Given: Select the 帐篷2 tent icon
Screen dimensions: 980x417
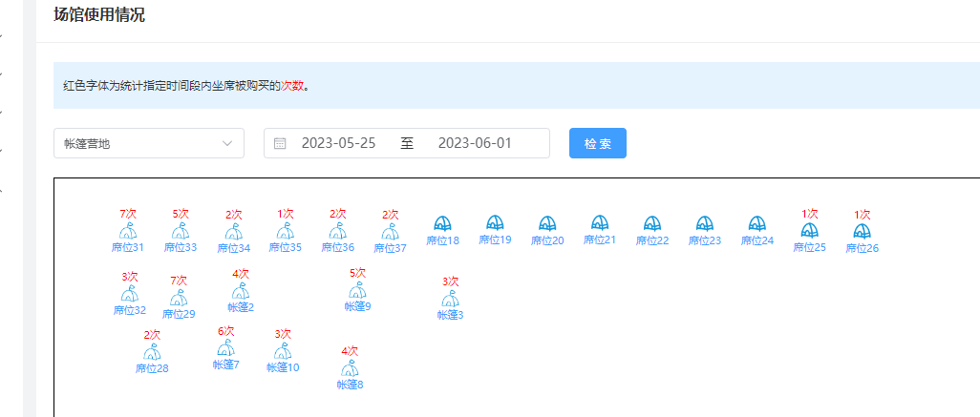Looking at the screenshot, I should pos(241,291).
